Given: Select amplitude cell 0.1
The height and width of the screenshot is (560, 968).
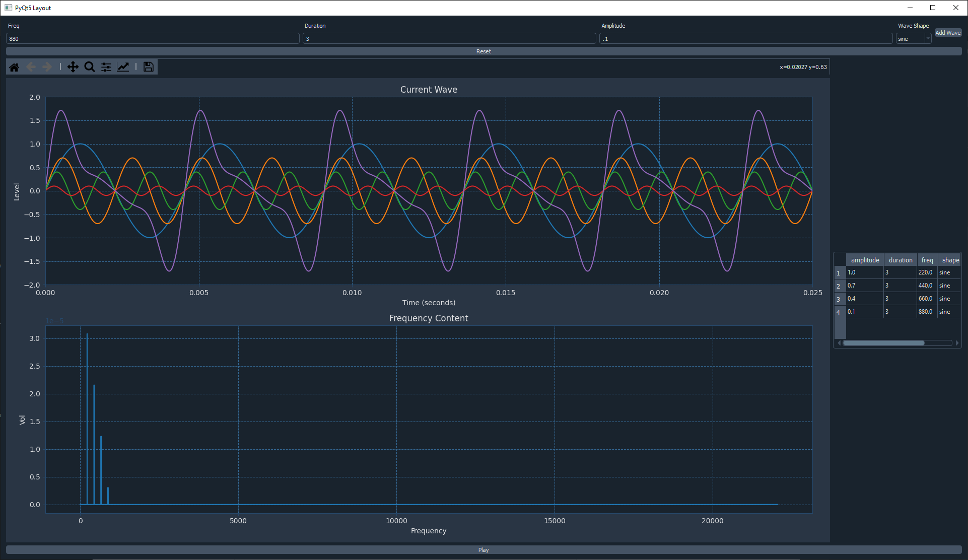Looking at the screenshot, I should tap(865, 312).
